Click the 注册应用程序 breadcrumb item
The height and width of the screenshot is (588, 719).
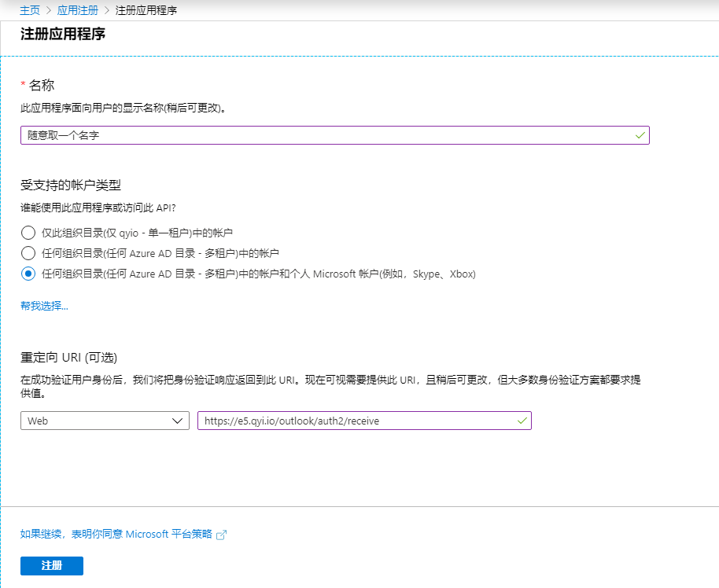point(146,10)
